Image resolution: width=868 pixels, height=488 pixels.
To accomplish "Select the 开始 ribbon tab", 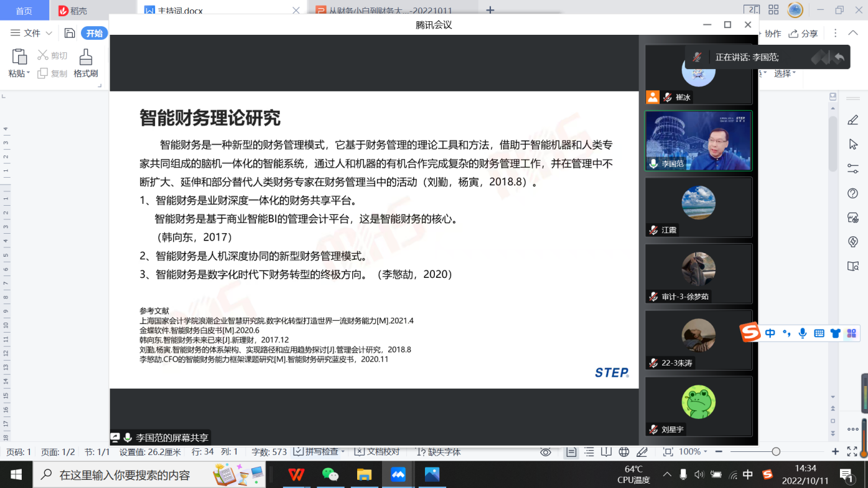I will (x=94, y=33).
